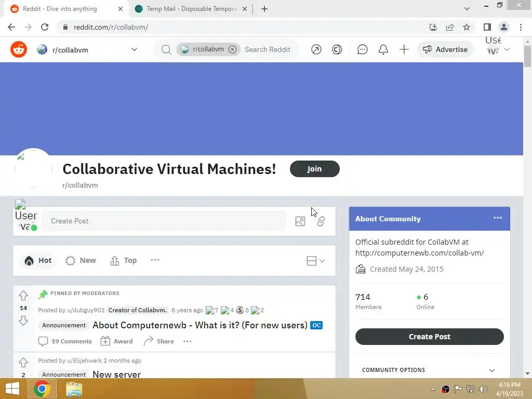Reload the current page
The width and height of the screenshot is (532, 399).
[45, 27]
